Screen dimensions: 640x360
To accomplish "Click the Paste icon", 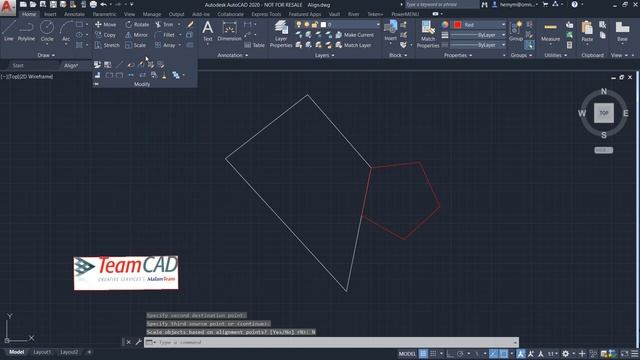I will pos(587,31).
